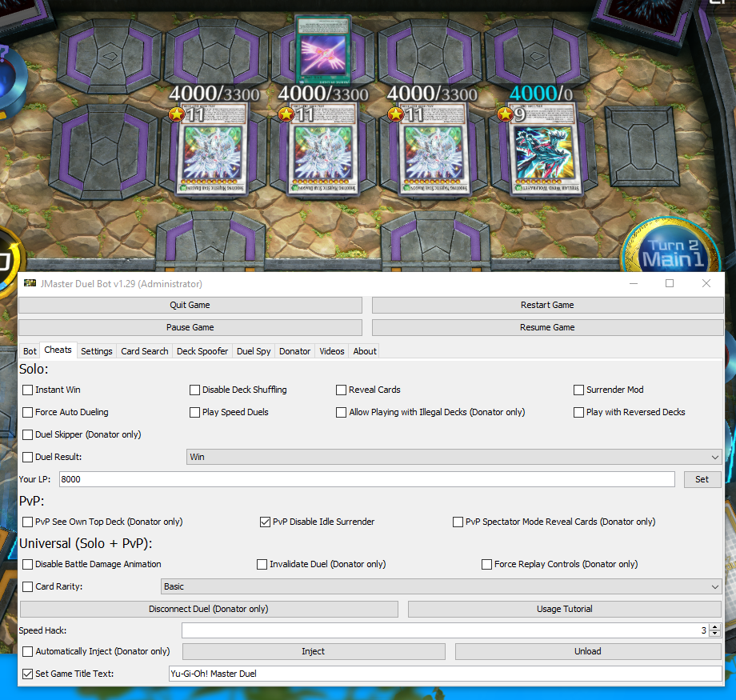736x700 pixels.
Task: Switch to the Deck Spoofer tab
Action: pyautogui.click(x=202, y=351)
